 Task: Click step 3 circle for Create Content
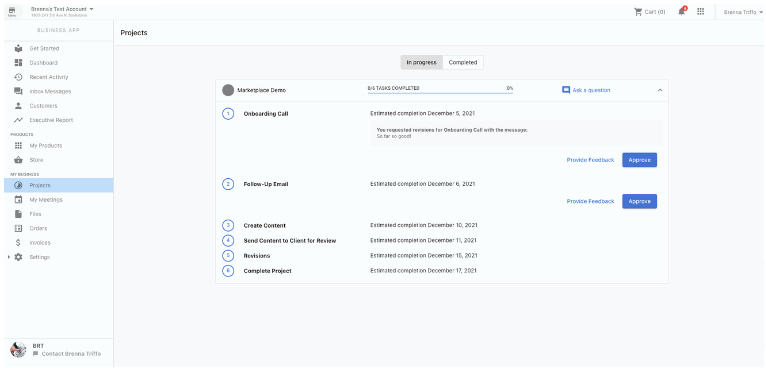point(228,225)
